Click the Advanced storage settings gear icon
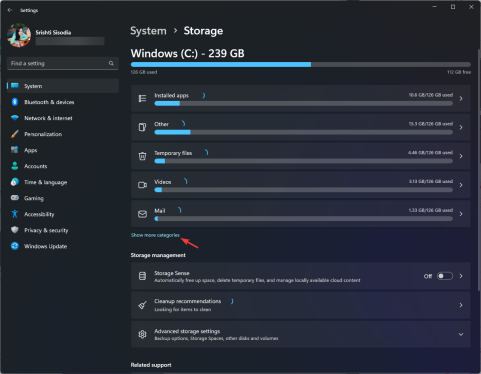The width and height of the screenshot is (481, 374). [x=142, y=334]
